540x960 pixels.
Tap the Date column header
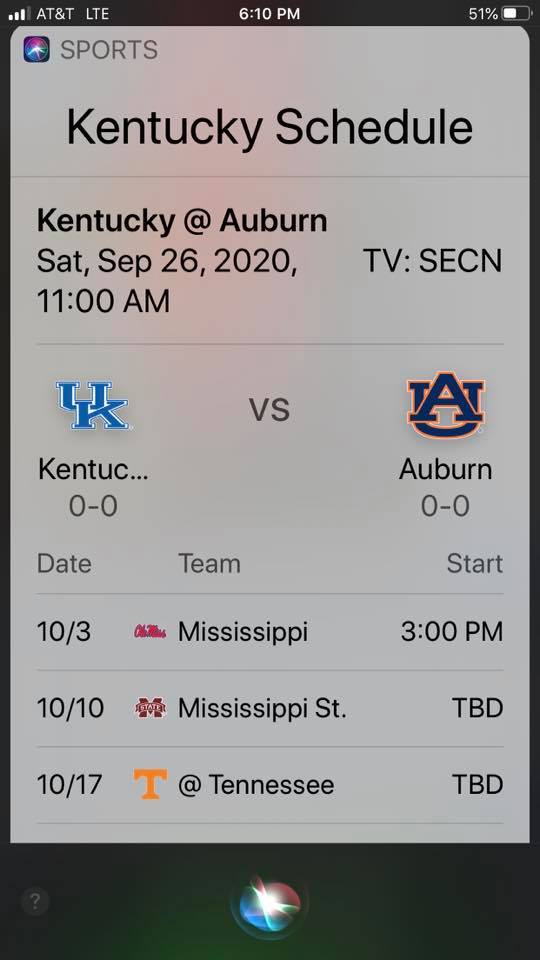64,563
